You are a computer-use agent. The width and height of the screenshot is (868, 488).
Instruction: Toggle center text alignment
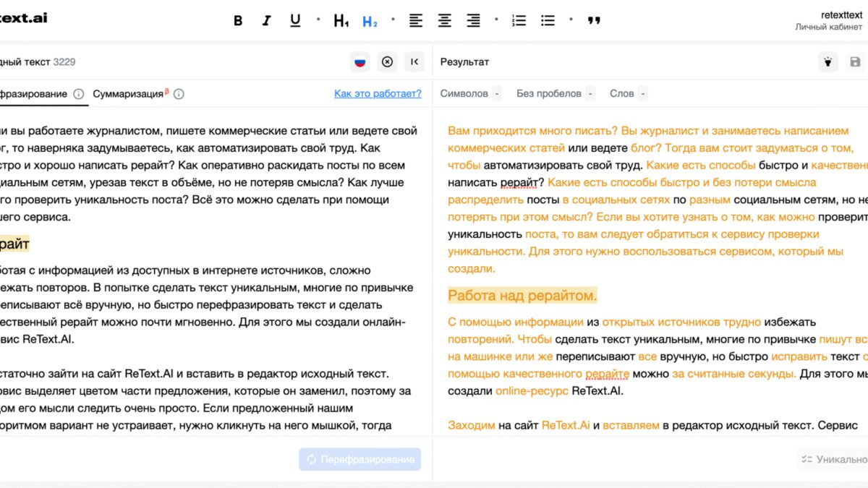tap(444, 20)
